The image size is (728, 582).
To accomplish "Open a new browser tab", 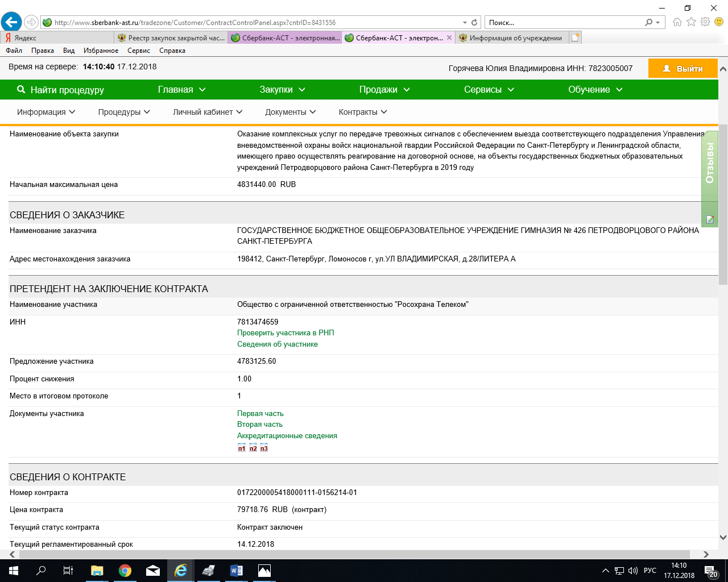I will click(576, 38).
